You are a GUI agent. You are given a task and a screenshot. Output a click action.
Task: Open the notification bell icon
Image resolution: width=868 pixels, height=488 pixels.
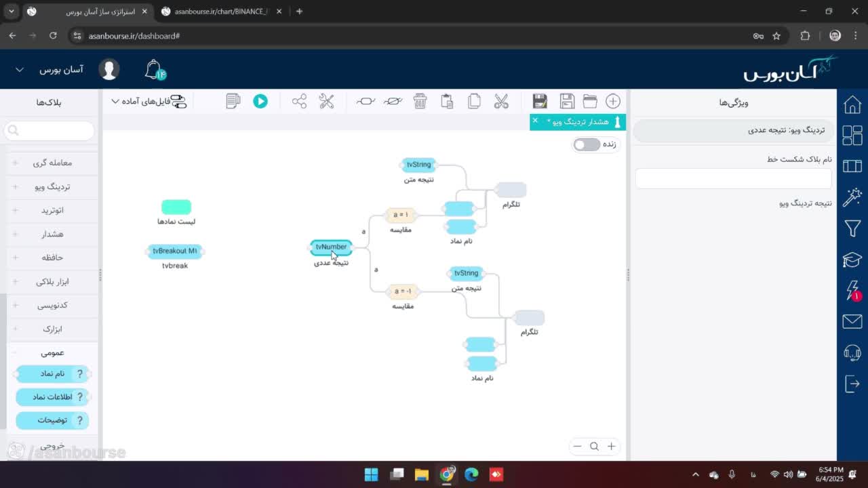pos(155,69)
